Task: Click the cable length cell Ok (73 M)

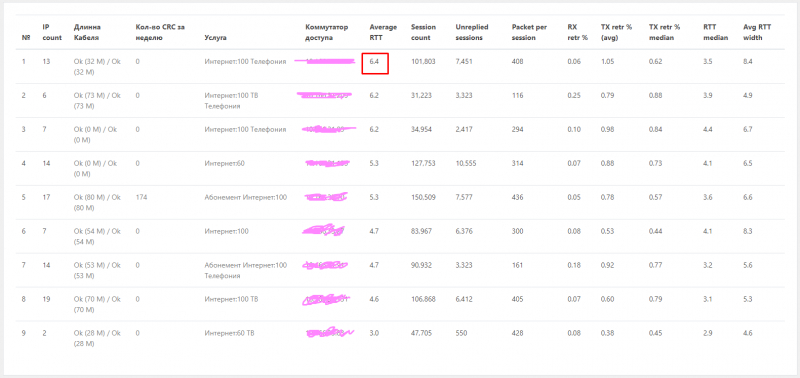Action: [x=97, y=101]
